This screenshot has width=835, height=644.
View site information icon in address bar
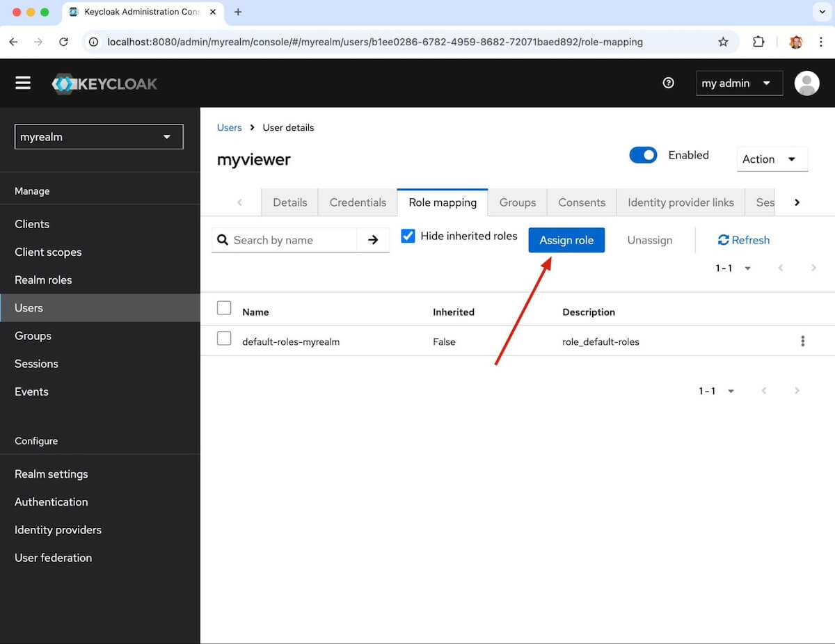point(94,42)
